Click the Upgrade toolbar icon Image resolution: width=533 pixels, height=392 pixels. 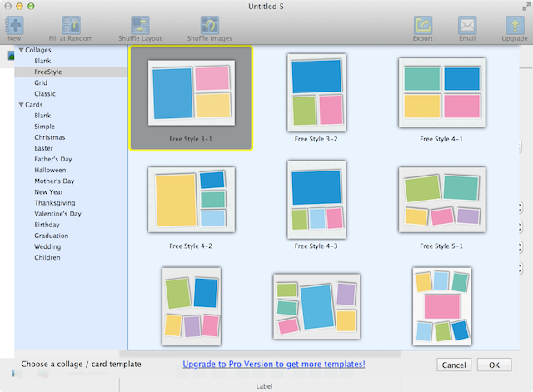click(515, 26)
